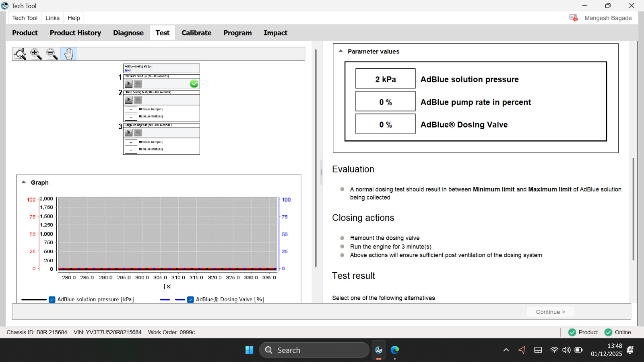Switch to the Product tab

(x=25, y=33)
